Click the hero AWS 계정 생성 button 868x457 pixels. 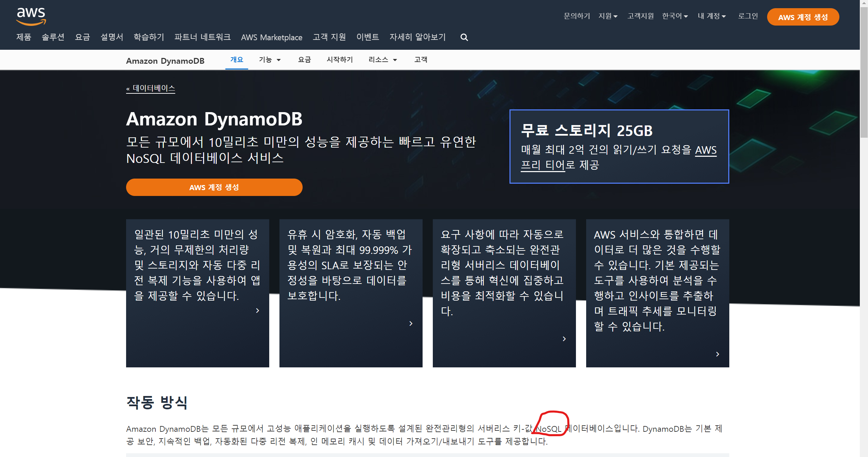pyautogui.click(x=214, y=187)
